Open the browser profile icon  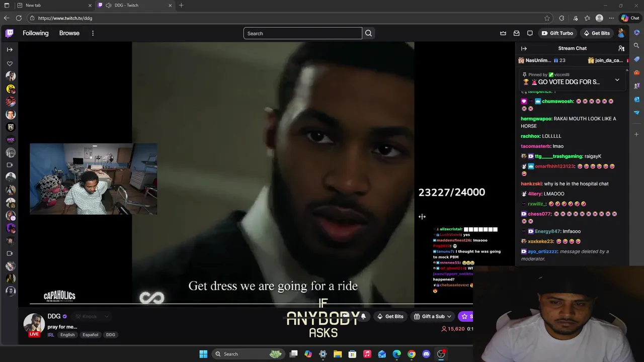[x=599, y=18]
